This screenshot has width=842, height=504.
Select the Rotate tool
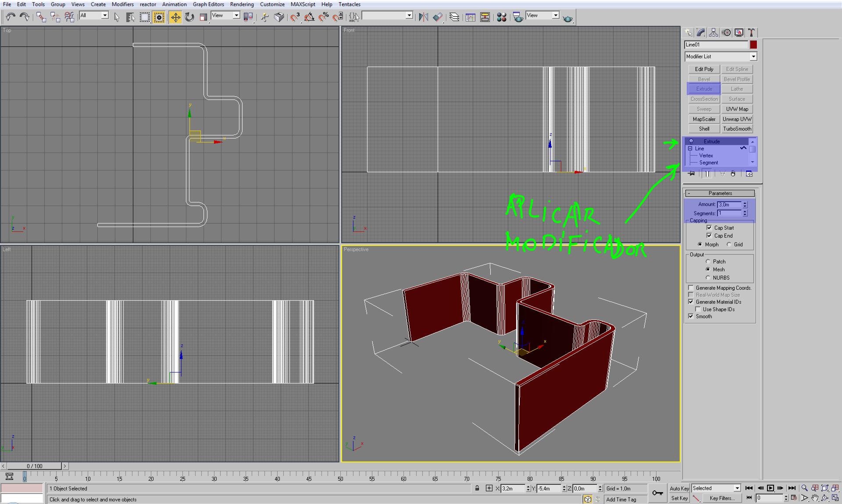189,17
